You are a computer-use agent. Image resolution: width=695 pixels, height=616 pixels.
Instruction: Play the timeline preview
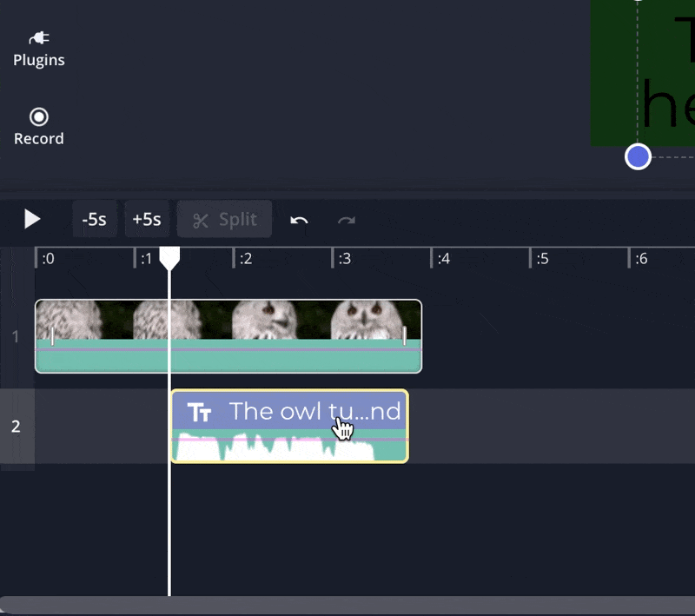pos(32,219)
